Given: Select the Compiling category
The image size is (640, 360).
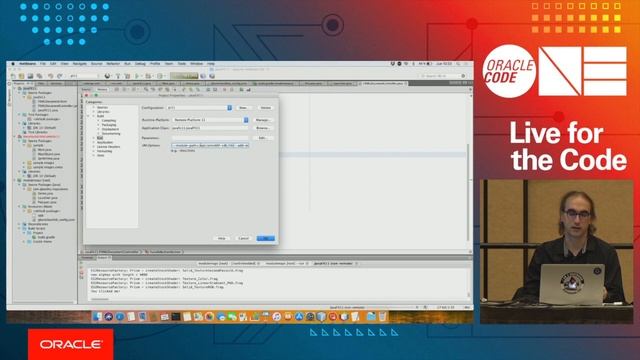Looking at the screenshot, I should click(109, 120).
